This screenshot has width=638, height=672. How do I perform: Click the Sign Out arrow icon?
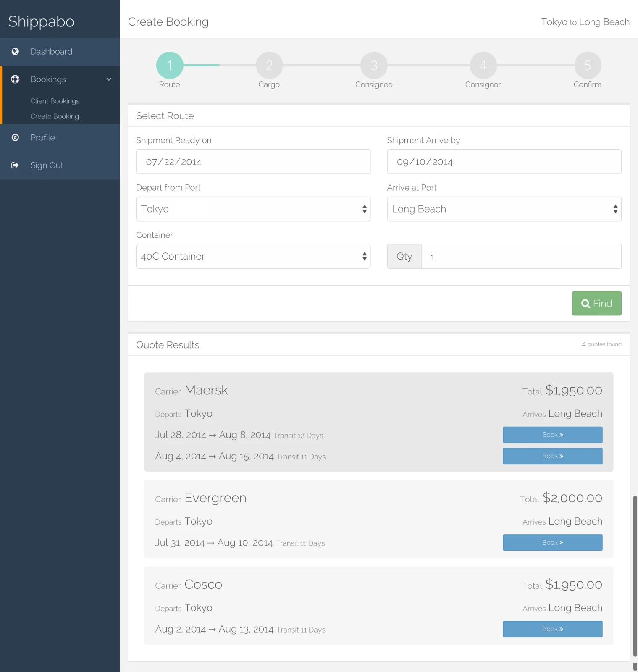coord(15,165)
